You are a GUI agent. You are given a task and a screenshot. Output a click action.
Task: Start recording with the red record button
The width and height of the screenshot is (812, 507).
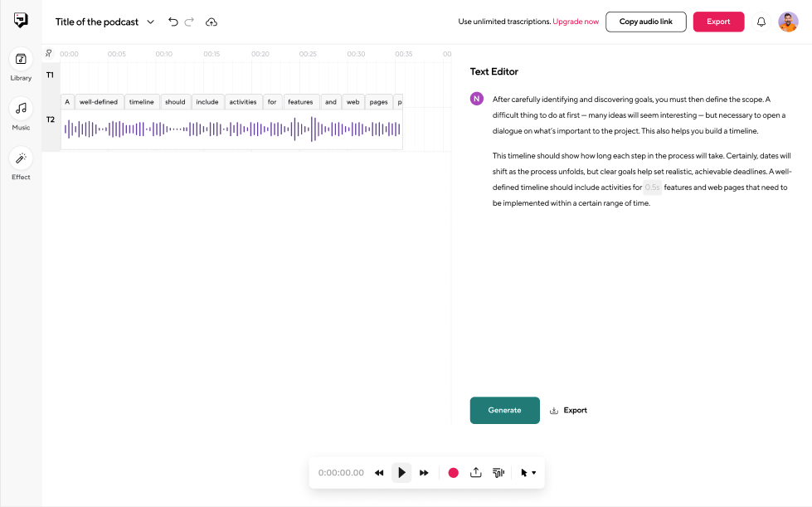pyautogui.click(x=453, y=472)
